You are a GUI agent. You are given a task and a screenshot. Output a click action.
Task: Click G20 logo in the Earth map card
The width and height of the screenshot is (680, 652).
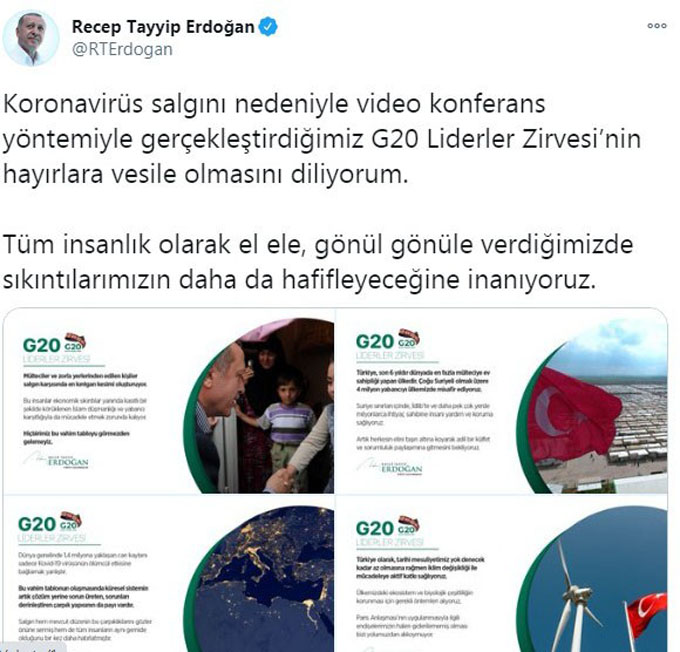[50, 522]
